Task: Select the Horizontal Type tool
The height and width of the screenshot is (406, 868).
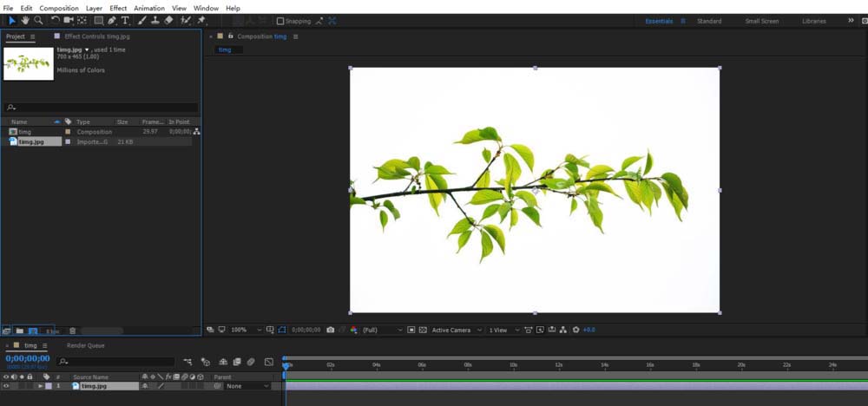Action: [125, 20]
